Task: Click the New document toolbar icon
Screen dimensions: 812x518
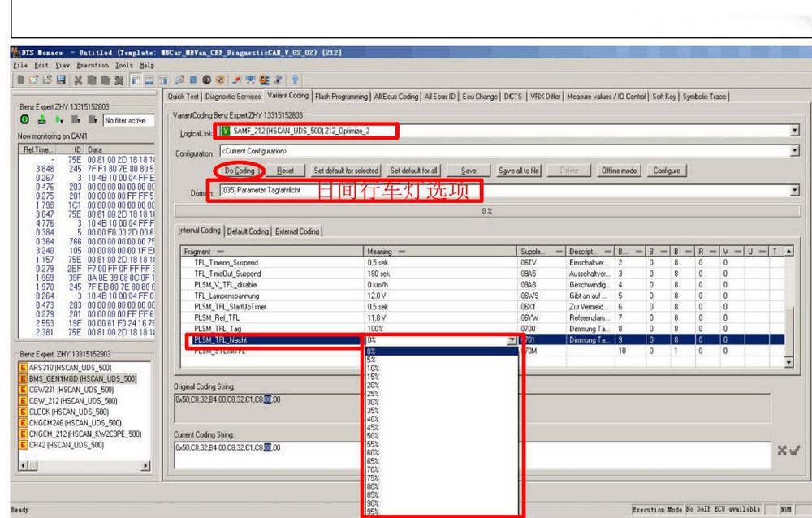Action: [x=20, y=80]
